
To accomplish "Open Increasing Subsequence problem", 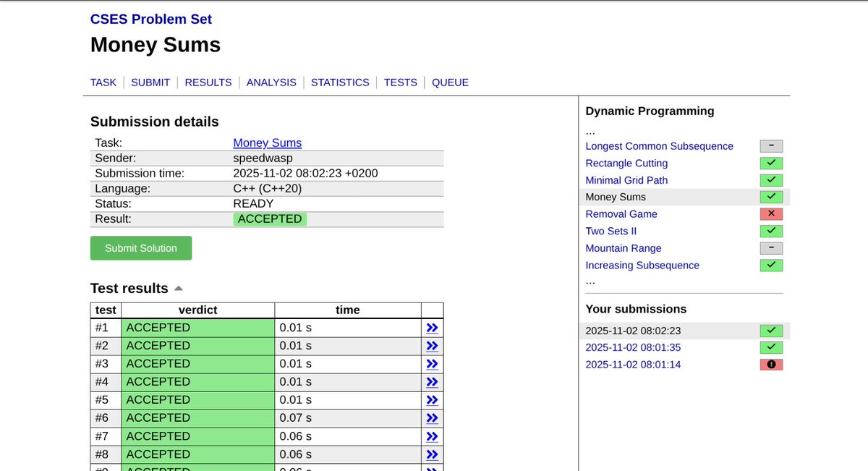I will [x=642, y=266].
